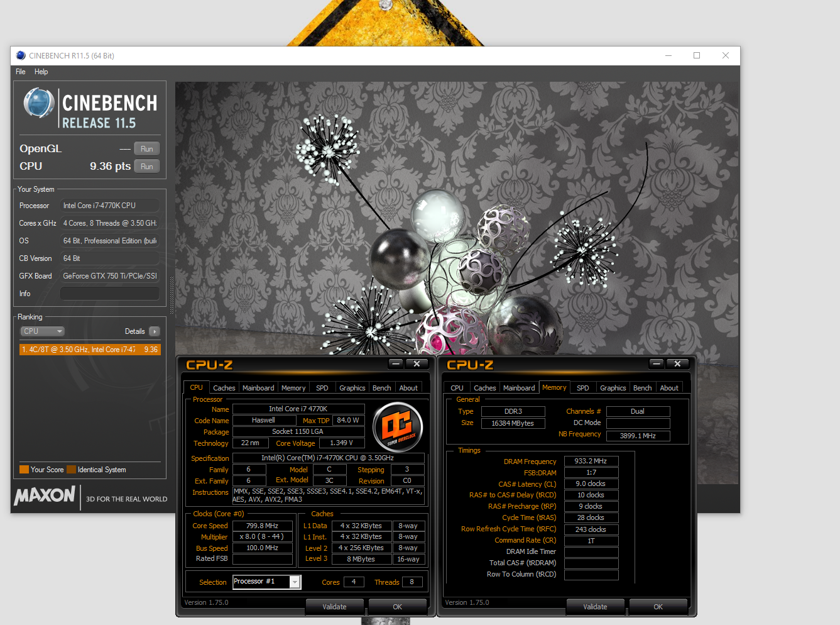Click the orange Your Score swatch

24,470
